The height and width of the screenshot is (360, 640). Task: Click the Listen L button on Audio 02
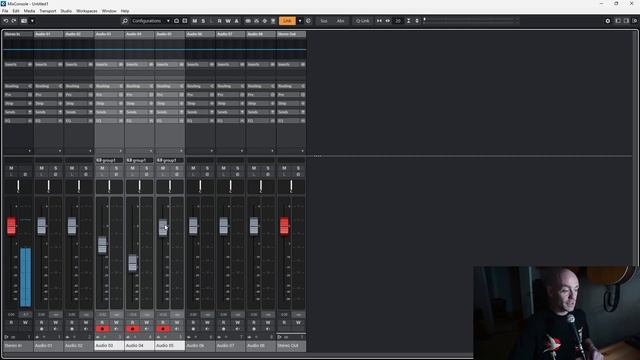click(x=72, y=175)
